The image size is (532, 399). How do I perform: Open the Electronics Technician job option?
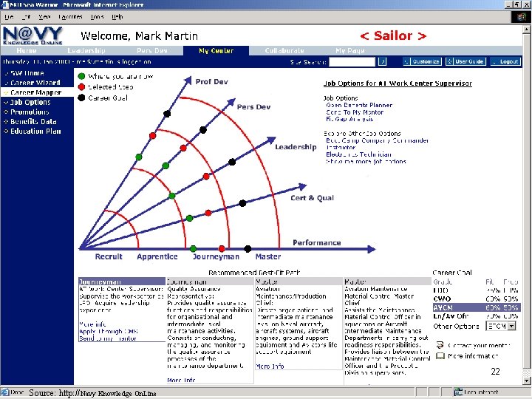point(358,154)
